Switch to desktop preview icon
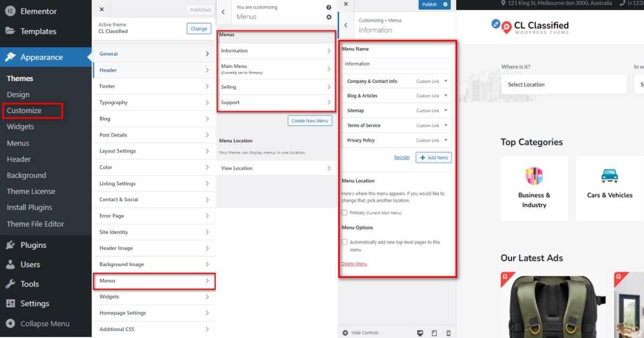Image resolution: width=644 pixels, height=338 pixels. [420, 333]
